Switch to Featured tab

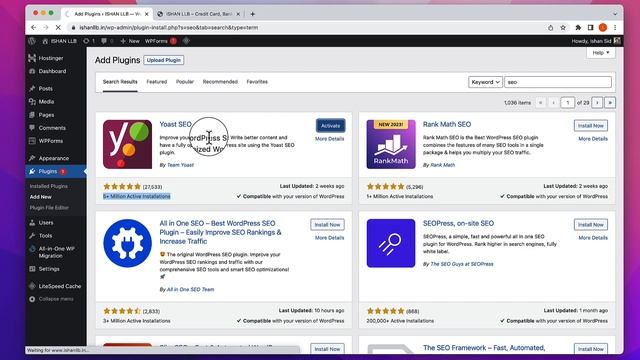point(157,82)
